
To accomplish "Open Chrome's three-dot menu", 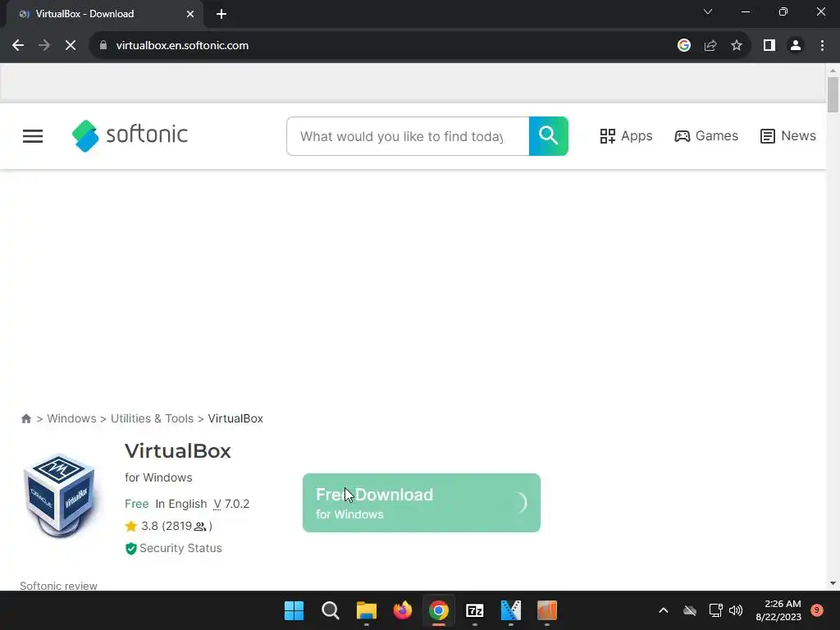I will tap(822, 46).
